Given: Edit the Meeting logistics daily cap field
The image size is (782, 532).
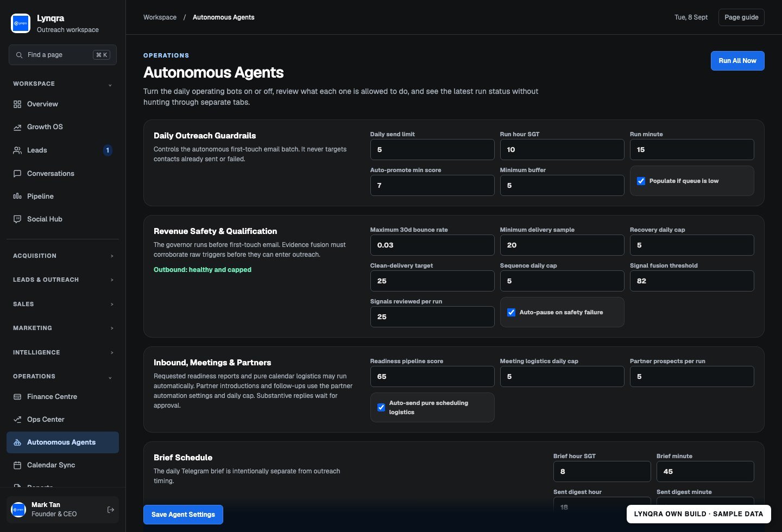Looking at the screenshot, I should (x=562, y=377).
